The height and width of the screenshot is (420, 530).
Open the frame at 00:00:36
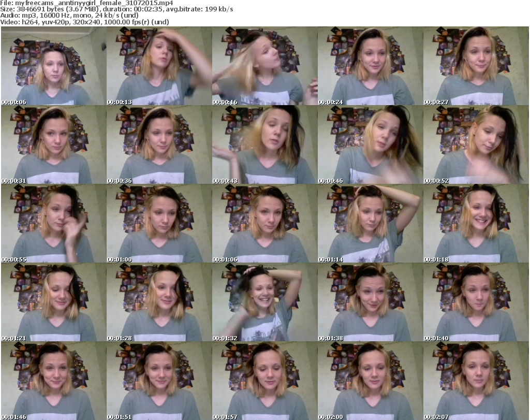coord(159,144)
